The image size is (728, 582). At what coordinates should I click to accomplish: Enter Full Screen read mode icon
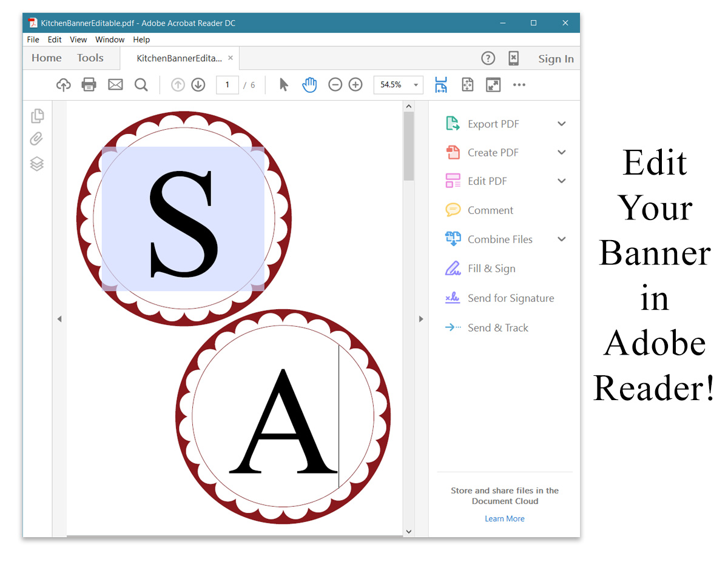click(x=493, y=85)
